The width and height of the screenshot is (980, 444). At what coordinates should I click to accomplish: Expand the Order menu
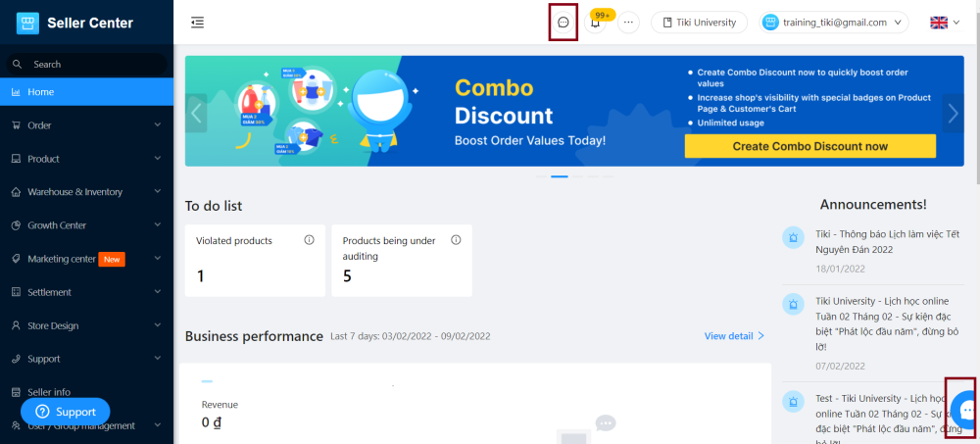(87, 125)
